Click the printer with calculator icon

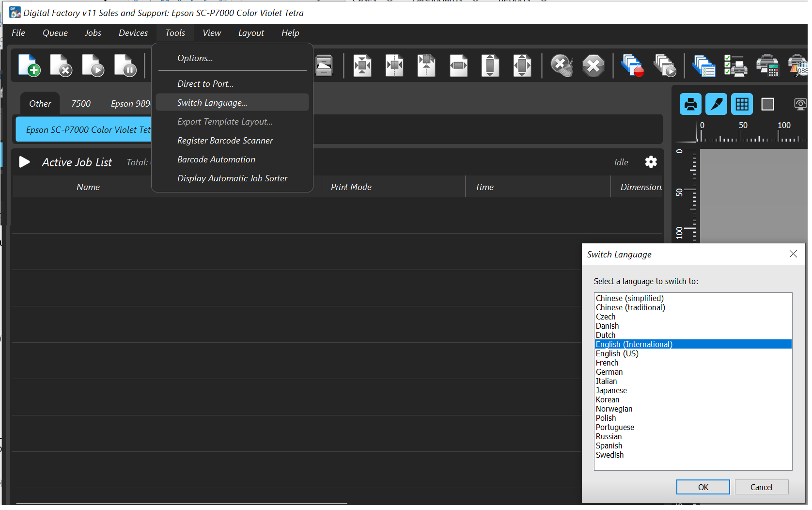[767, 65]
